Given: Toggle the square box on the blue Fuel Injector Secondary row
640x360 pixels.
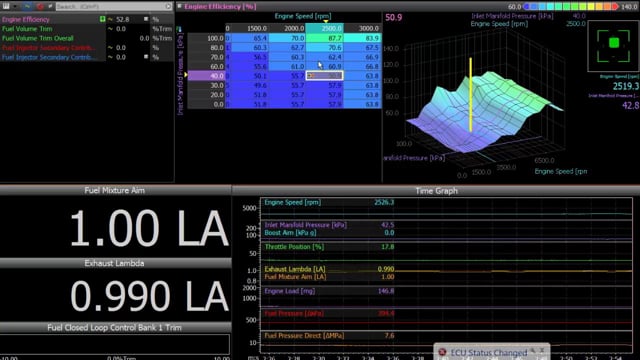Looking at the screenshot, I should click(x=146, y=57).
